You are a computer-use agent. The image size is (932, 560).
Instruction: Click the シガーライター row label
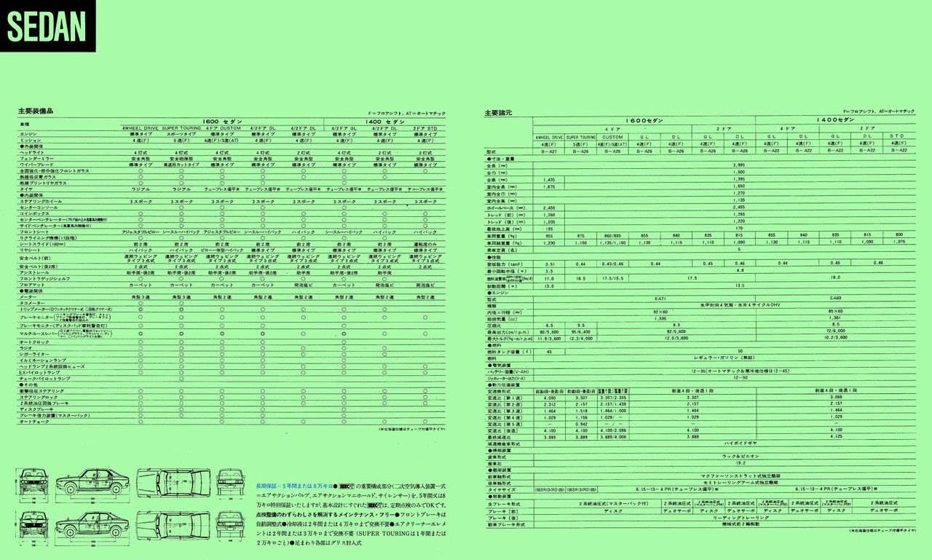33,354
